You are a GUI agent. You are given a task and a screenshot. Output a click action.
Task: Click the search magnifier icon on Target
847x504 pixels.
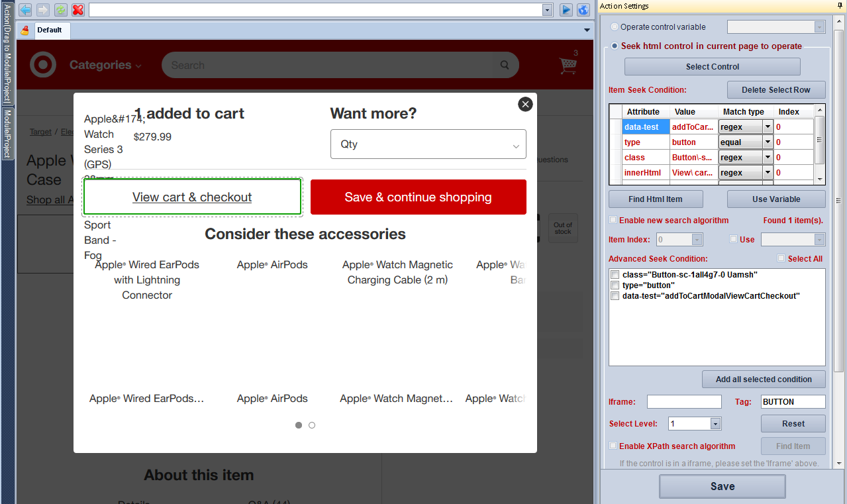coord(505,65)
